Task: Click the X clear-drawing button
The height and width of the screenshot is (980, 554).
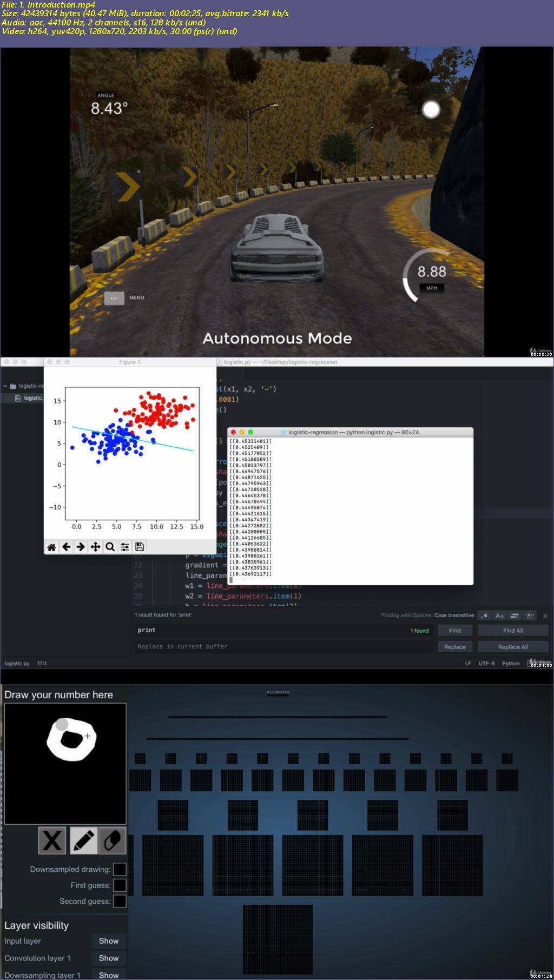Action: click(52, 840)
